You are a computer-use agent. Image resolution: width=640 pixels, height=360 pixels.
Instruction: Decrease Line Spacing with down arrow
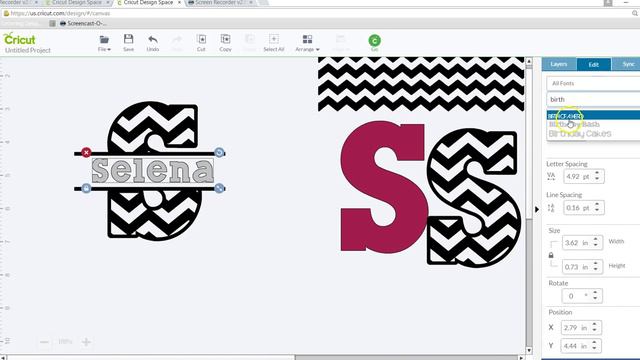click(x=597, y=211)
